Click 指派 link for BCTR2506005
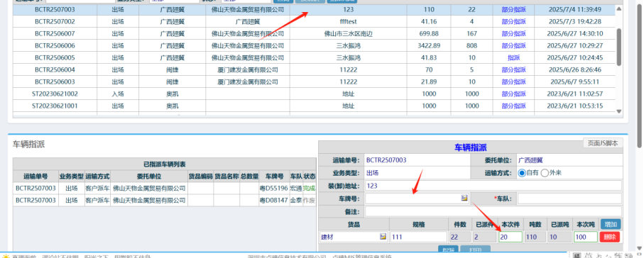This screenshot has height=258, width=644. [513, 58]
